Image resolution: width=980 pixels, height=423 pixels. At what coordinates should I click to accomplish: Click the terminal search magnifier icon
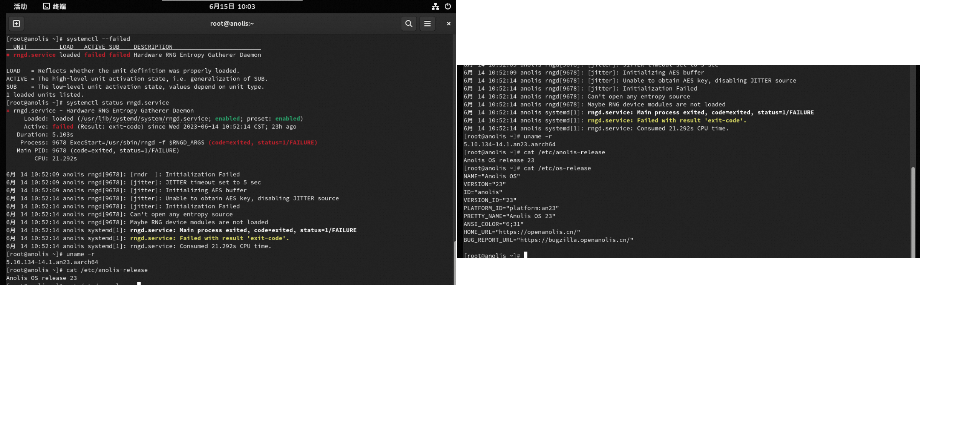[x=409, y=24]
